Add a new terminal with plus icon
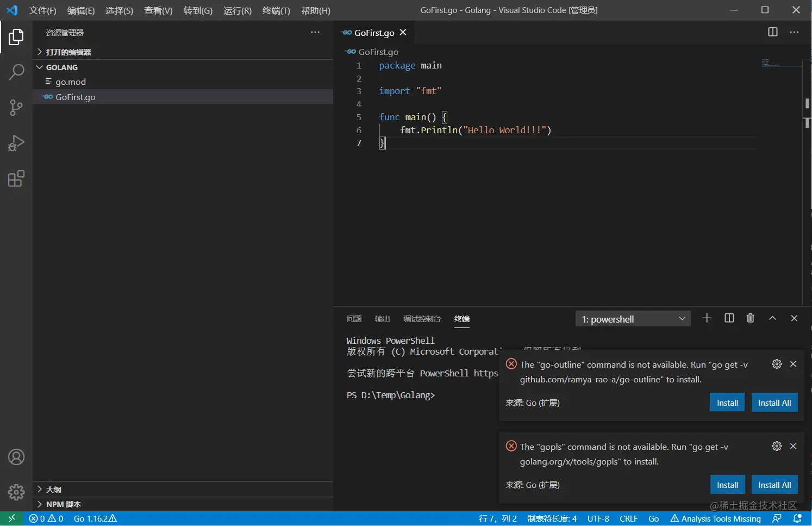Viewport: 812px width, 526px height. [x=707, y=318]
